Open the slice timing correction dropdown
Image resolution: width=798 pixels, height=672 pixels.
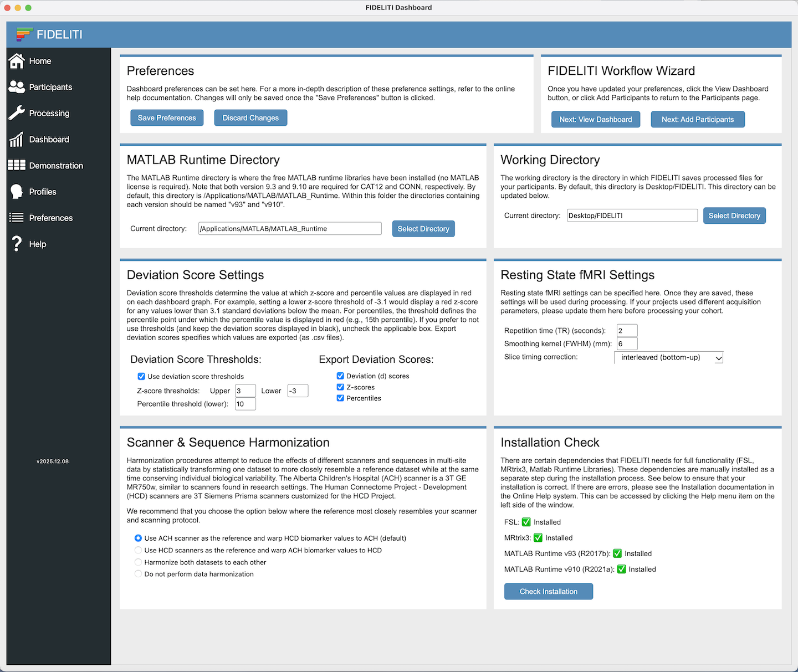click(x=668, y=358)
